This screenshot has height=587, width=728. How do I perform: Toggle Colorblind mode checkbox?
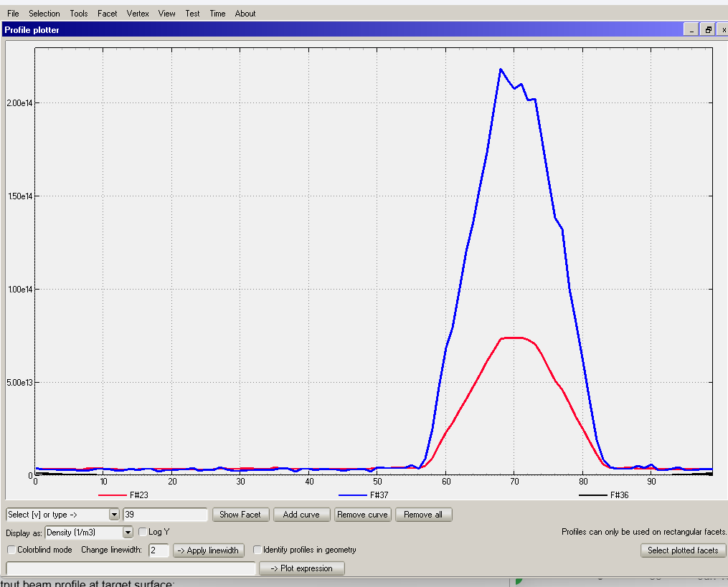11,550
